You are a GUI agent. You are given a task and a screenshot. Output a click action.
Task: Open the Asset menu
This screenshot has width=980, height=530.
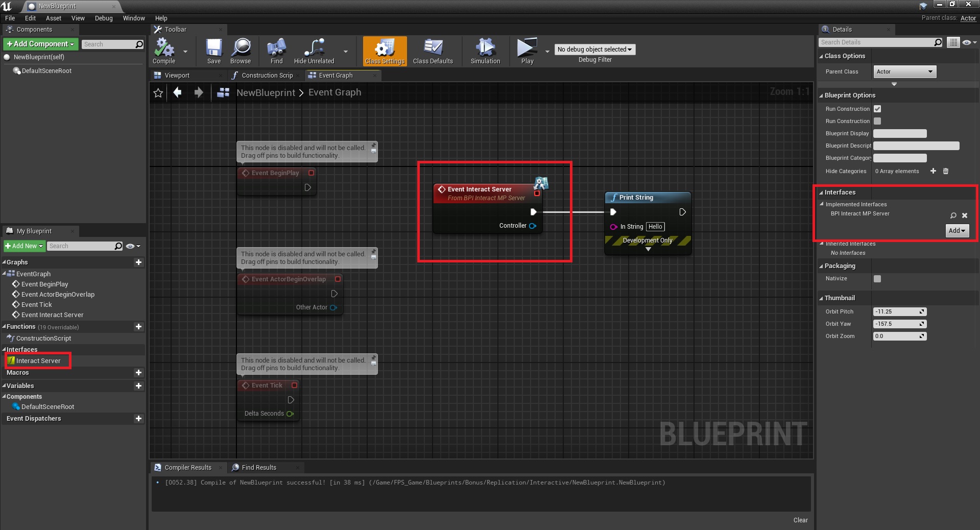(53, 18)
